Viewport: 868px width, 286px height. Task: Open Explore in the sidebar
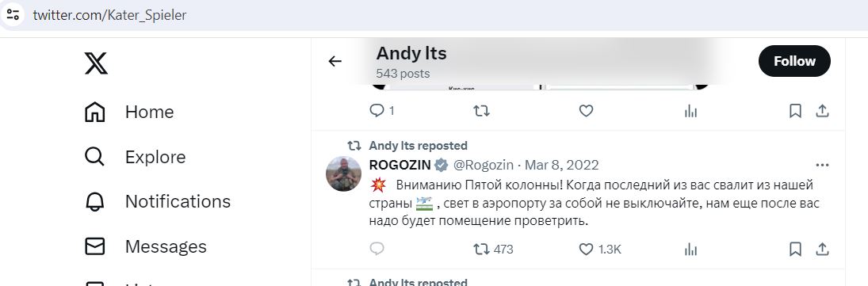[x=135, y=157]
